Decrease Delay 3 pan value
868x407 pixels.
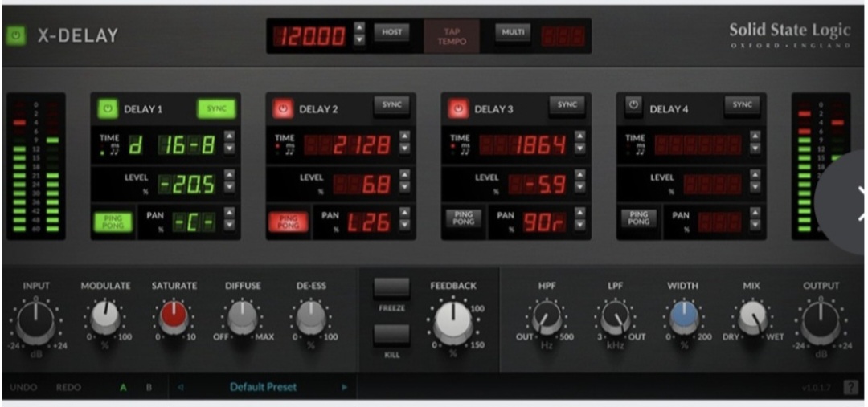click(x=579, y=225)
